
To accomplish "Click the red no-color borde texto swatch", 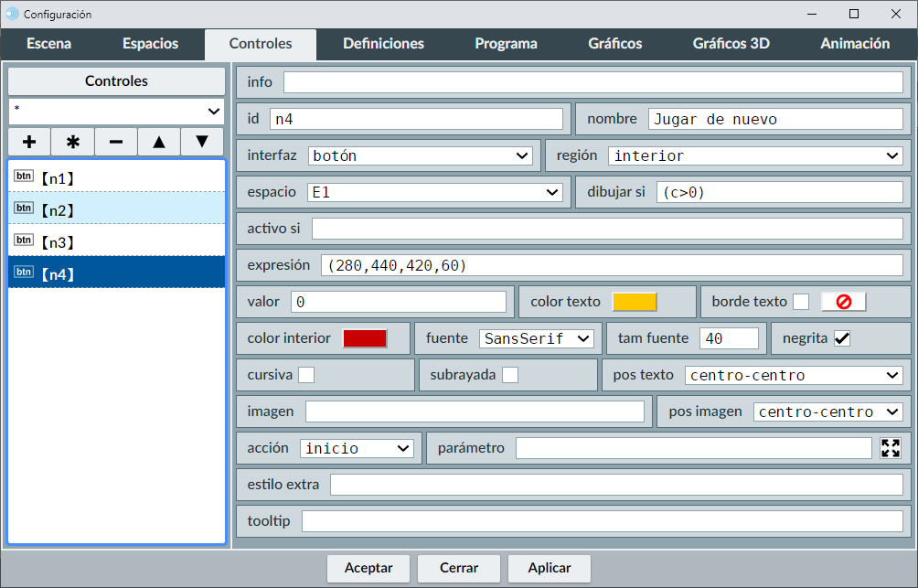I will pyautogui.click(x=843, y=302).
